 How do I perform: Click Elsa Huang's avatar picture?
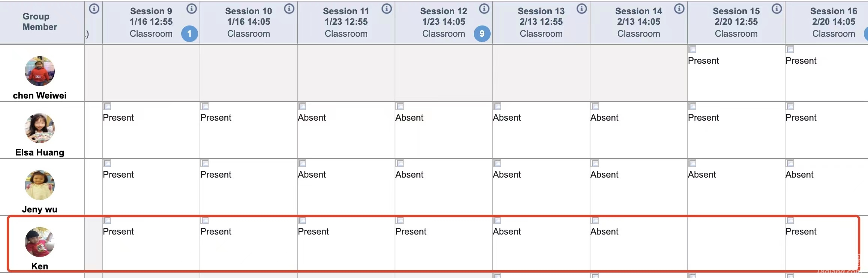pos(40,128)
